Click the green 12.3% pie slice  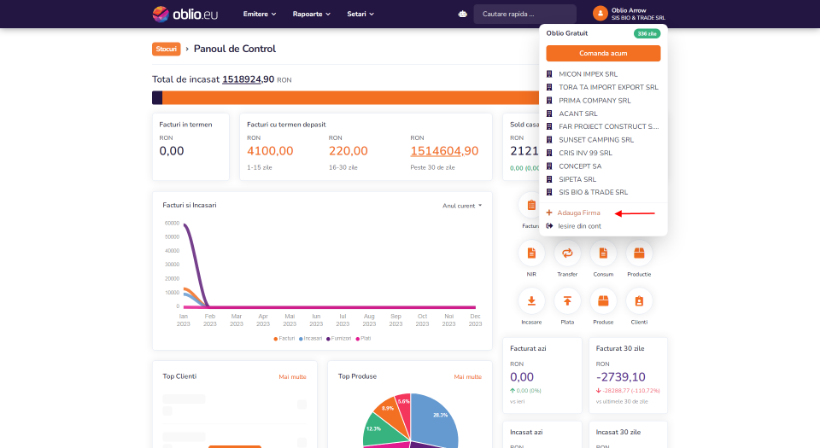(379, 430)
